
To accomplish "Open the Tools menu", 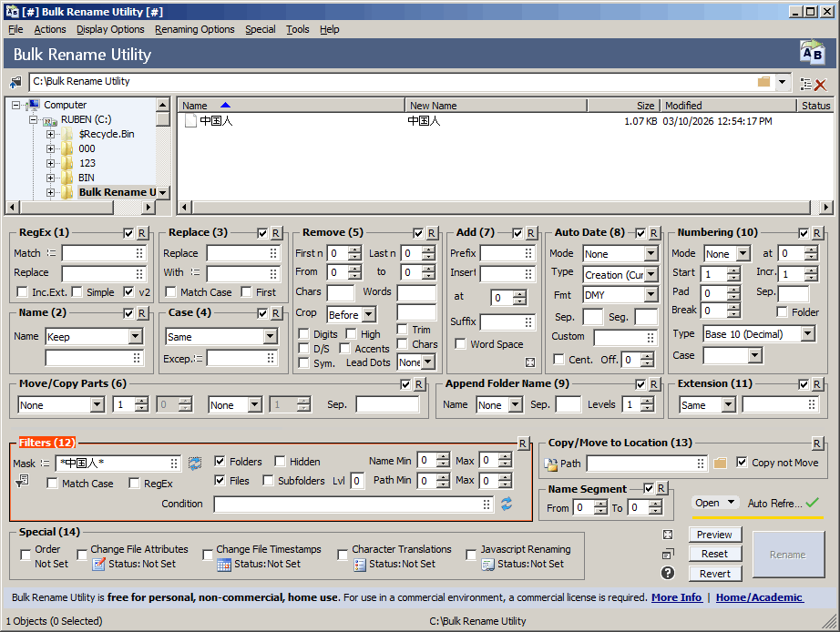I will [297, 29].
